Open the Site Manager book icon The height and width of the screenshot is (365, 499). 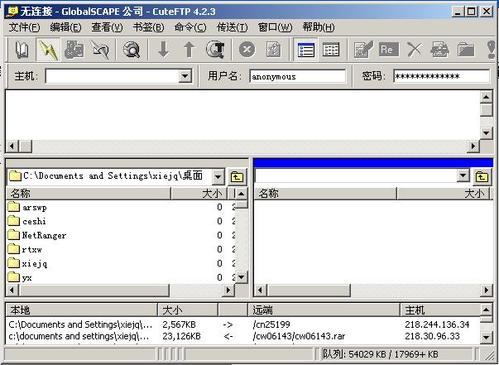pos(22,50)
